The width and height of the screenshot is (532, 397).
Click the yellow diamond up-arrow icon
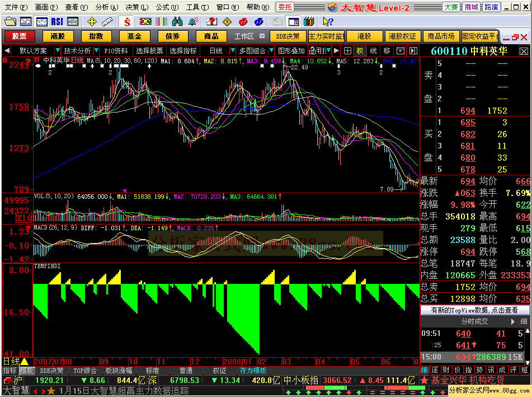click(x=227, y=22)
